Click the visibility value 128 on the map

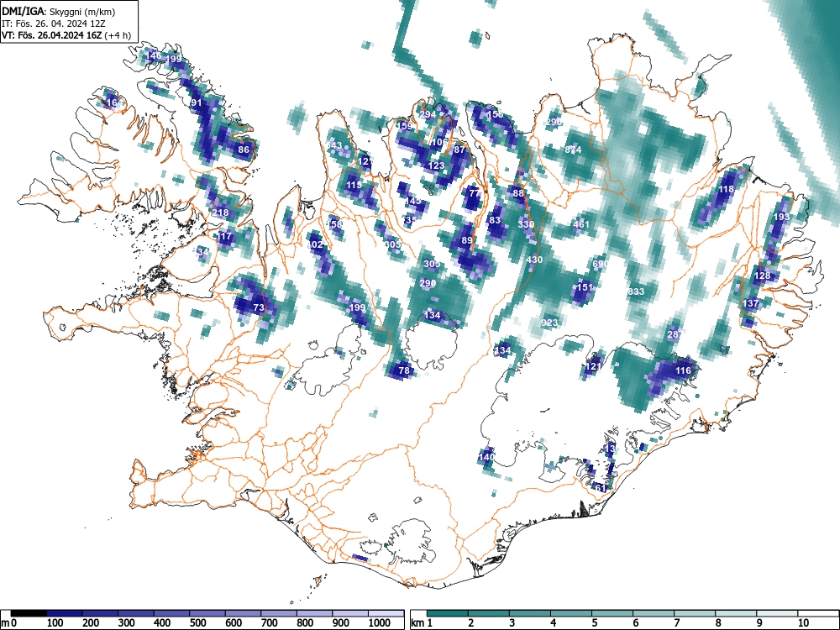click(x=762, y=276)
